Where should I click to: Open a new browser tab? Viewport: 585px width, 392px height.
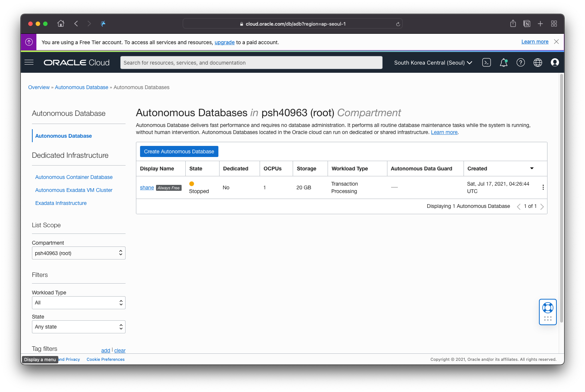[x=540, y=24]
